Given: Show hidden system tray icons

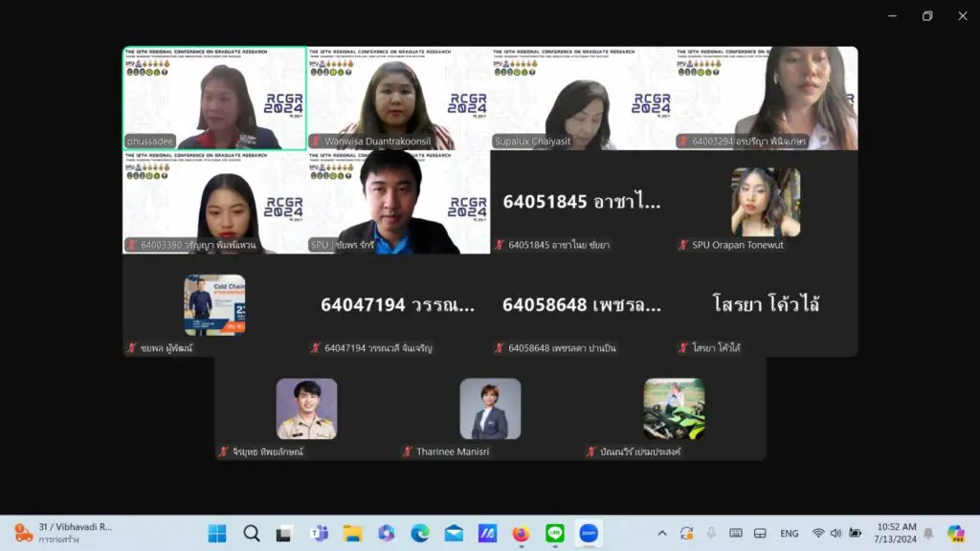Looking at the screenshot, I should 662,534.
